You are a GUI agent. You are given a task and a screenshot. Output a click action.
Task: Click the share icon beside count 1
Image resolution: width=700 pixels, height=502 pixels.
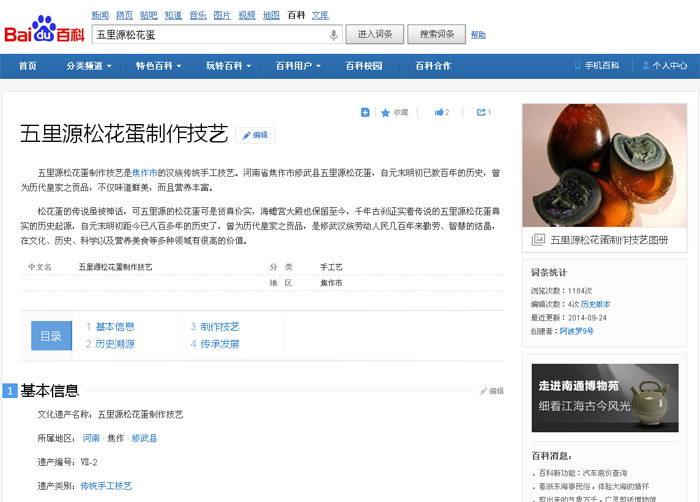click(481, 112)
